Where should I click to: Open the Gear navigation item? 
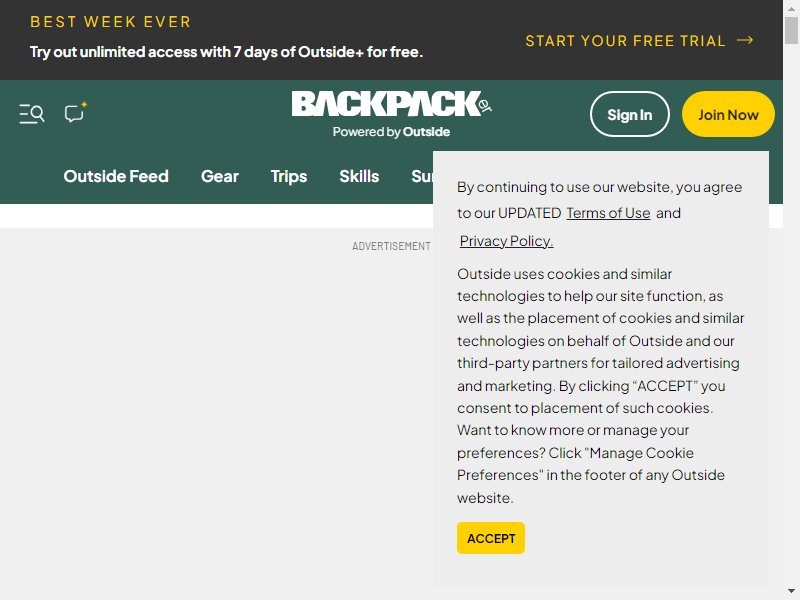pyautogui.click(x=220, y=176)
